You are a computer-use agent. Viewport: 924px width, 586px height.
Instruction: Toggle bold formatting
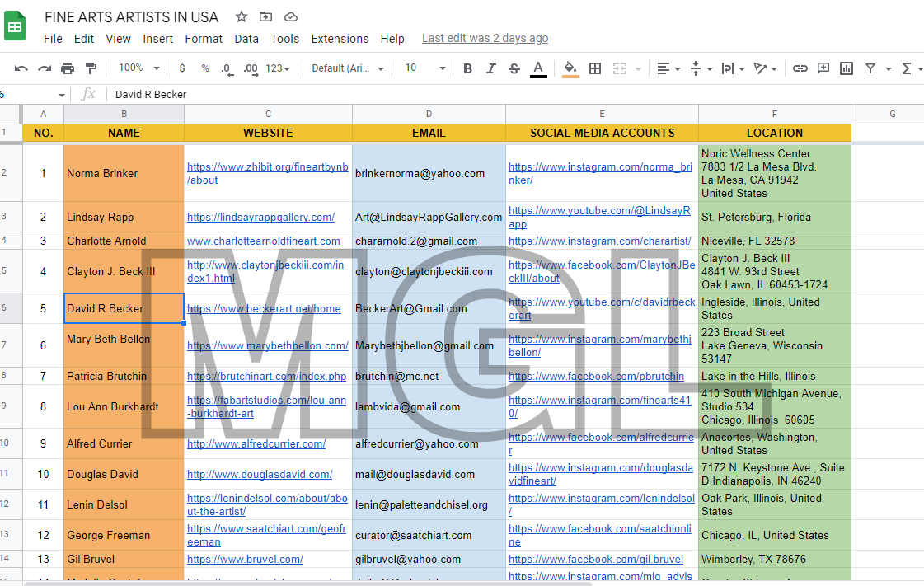click(x=468, y=68)
